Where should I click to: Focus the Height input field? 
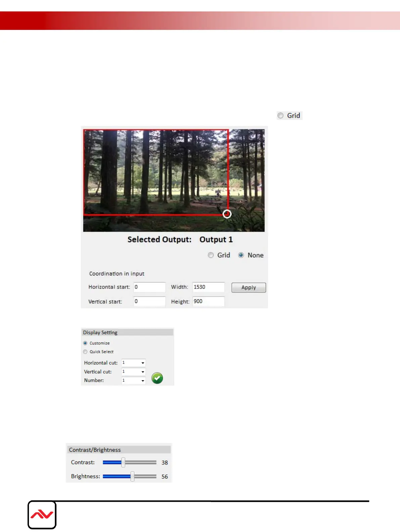click(208, 301)
